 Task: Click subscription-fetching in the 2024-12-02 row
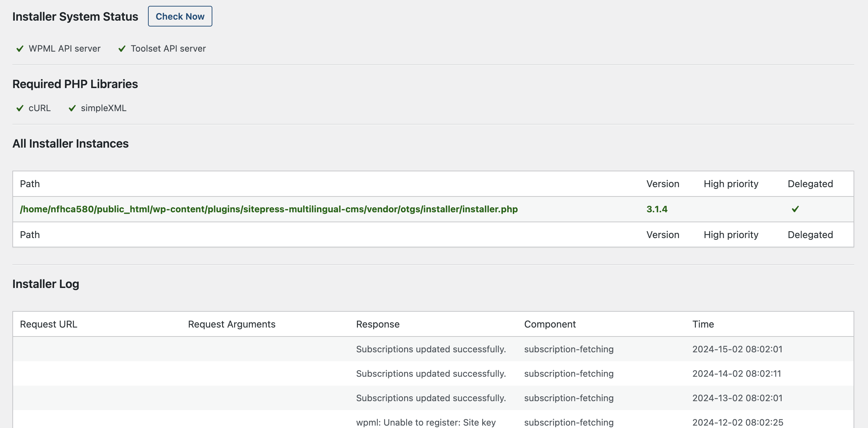coord(569,422)
